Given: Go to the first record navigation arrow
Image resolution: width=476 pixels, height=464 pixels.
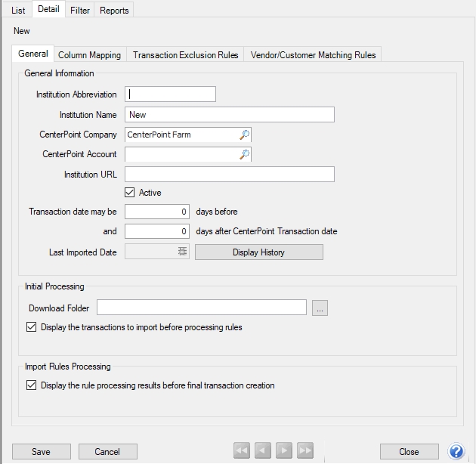Looking at the screenshot, I should [242, 451].
